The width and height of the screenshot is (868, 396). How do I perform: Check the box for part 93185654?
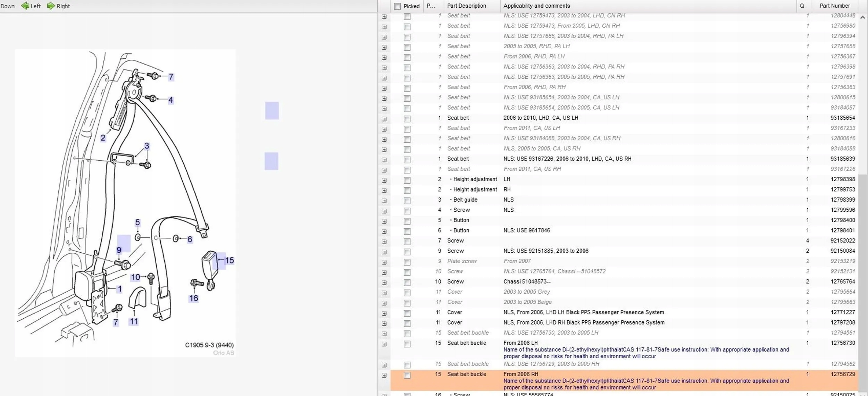407,119
